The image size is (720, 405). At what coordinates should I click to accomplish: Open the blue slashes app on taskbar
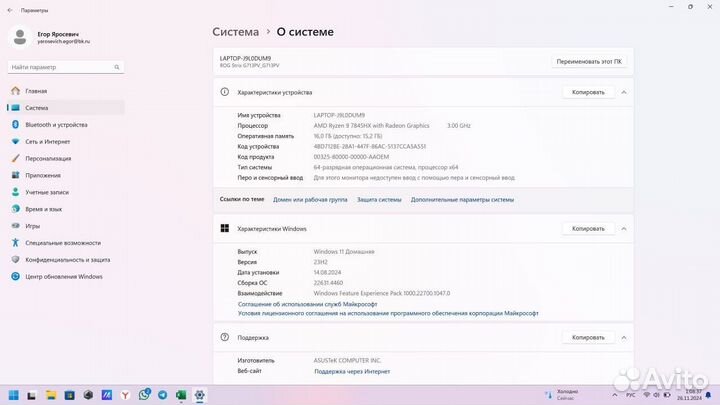pyautogui.click(x=107, y=395)
